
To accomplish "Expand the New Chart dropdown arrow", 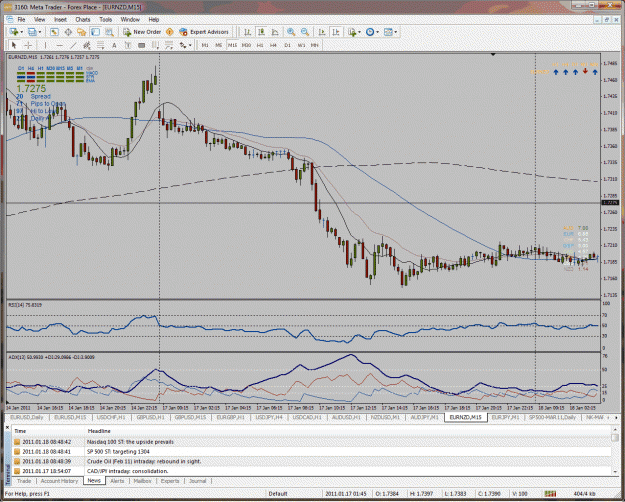I will 22,32.
